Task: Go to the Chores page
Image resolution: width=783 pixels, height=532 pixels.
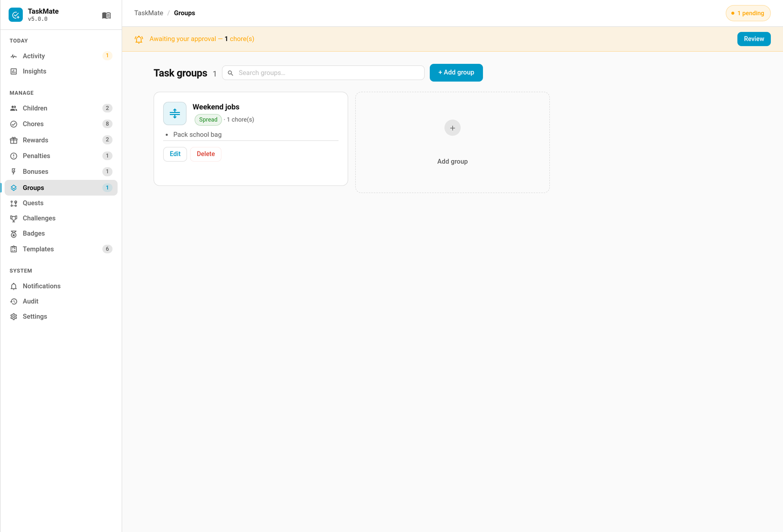Action: tap(61, 124)
